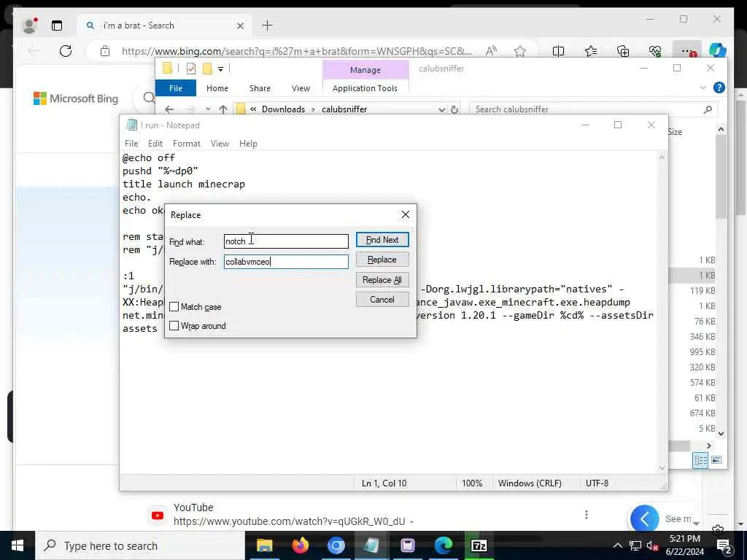Open the YouTube result's three-dot options
747x560 pixels.
pyautogui.click(x=587, y=515)
